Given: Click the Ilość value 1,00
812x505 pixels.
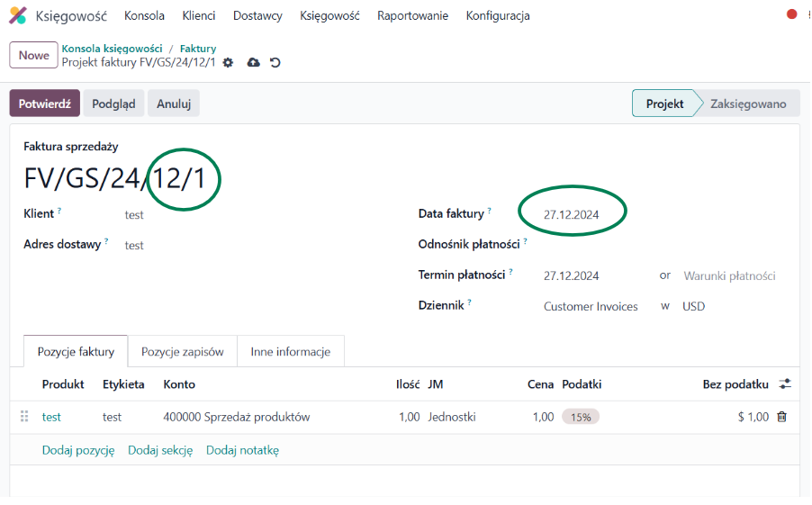Looking at the screenshot, I should point(409,417).
